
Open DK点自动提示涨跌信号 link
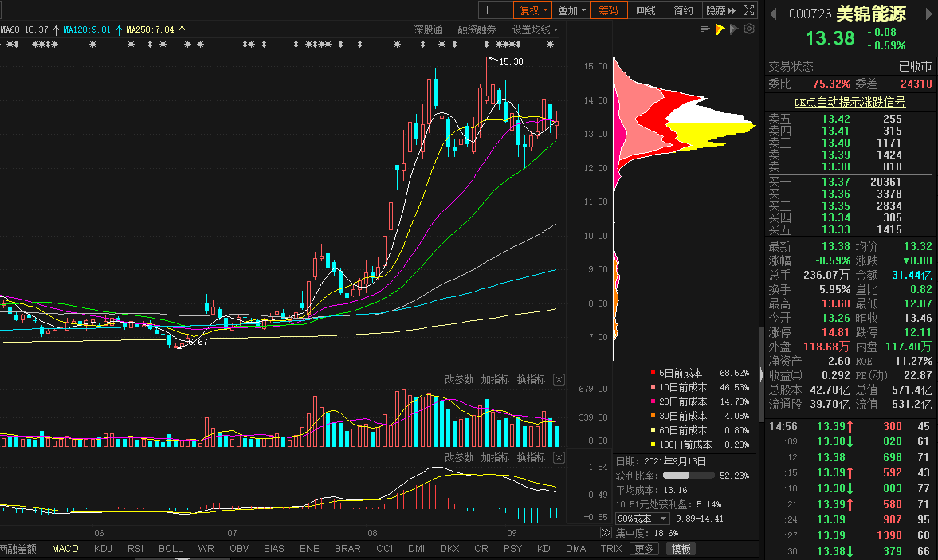tap(850, 102)
